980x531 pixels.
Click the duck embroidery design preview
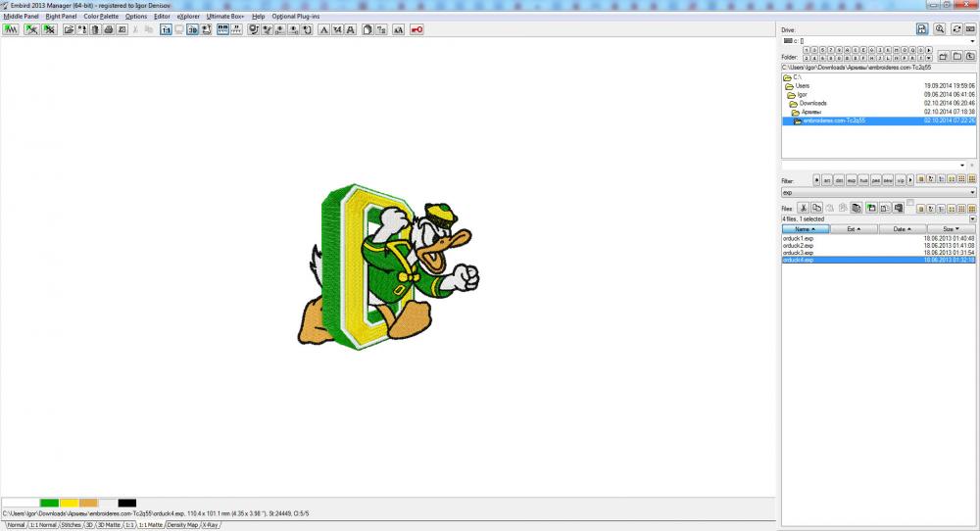[388, 266]
